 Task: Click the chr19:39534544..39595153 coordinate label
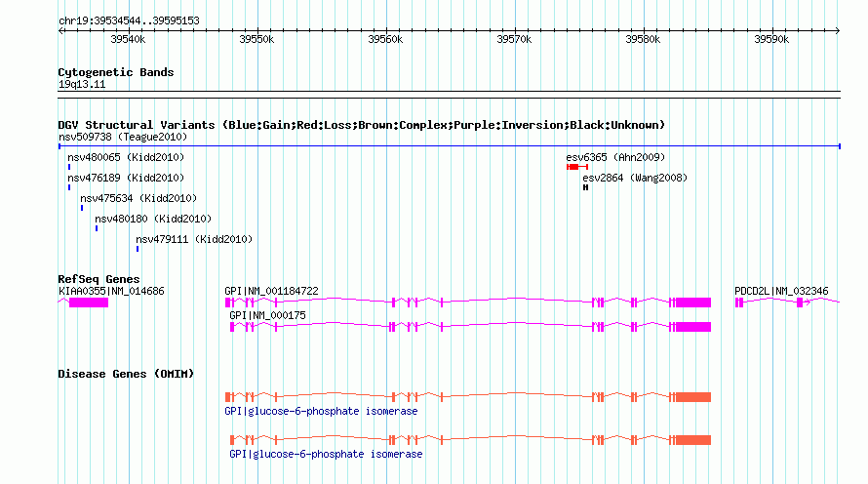pyautogui.click(x=129, y=20)
